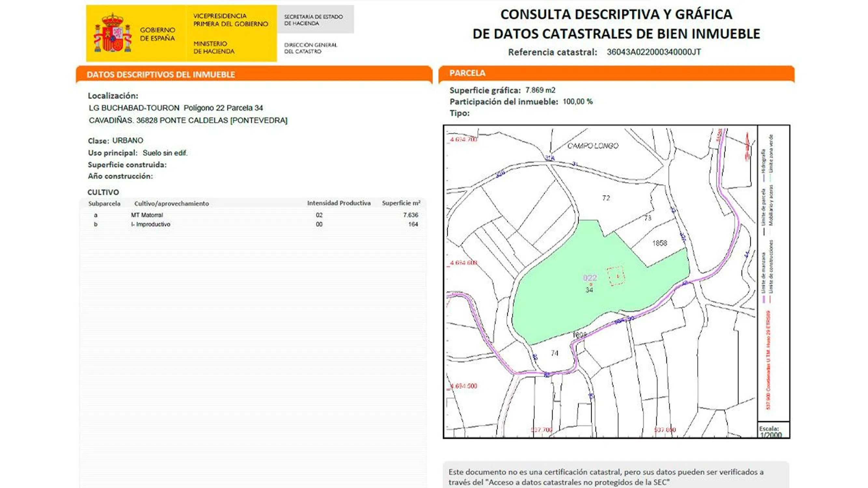This screenshot has width=868, height=488.
Task: Click the CAMPO LONGO place label
Action: tap(593, 146)
